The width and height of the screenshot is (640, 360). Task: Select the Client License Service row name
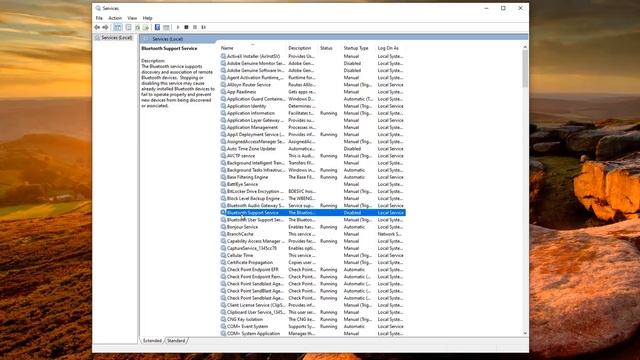(256, 305)
